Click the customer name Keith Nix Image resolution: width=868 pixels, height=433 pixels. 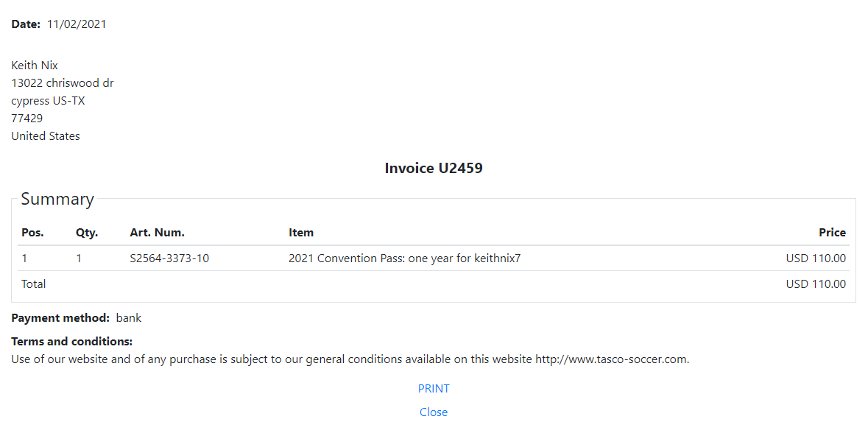click(x=35, y=66)
